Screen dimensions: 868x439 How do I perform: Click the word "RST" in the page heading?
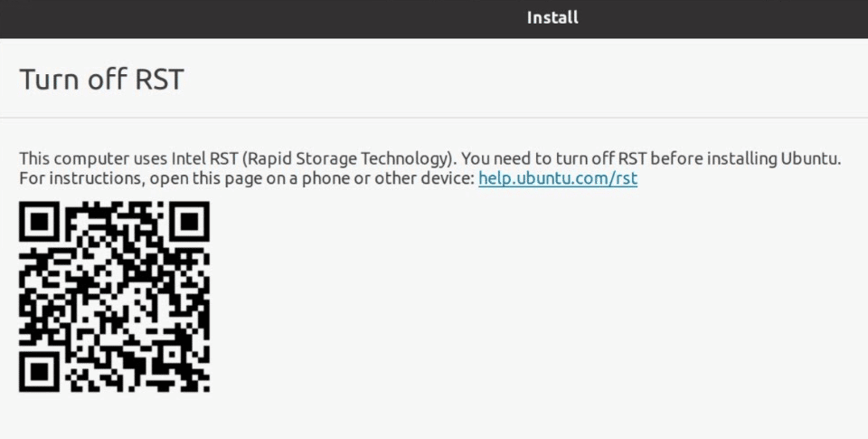coord(159,79)
